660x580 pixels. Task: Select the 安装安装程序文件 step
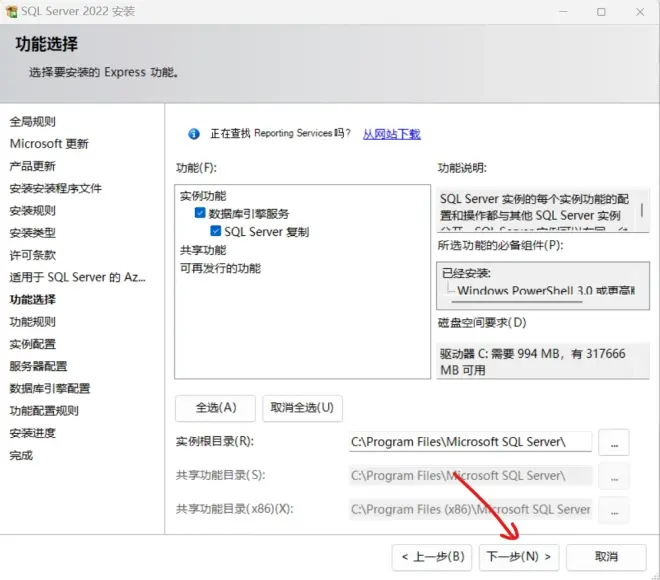click(x=56, y=188)
